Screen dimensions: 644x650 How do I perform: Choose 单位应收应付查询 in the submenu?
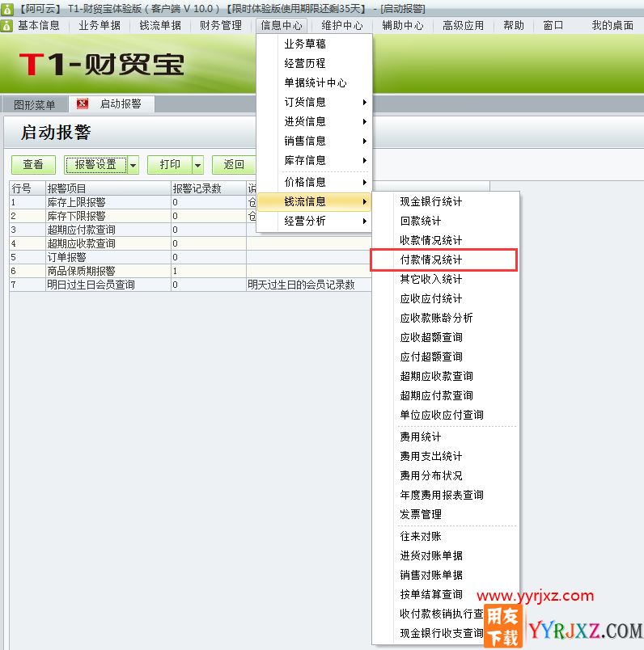pos(445,415)
